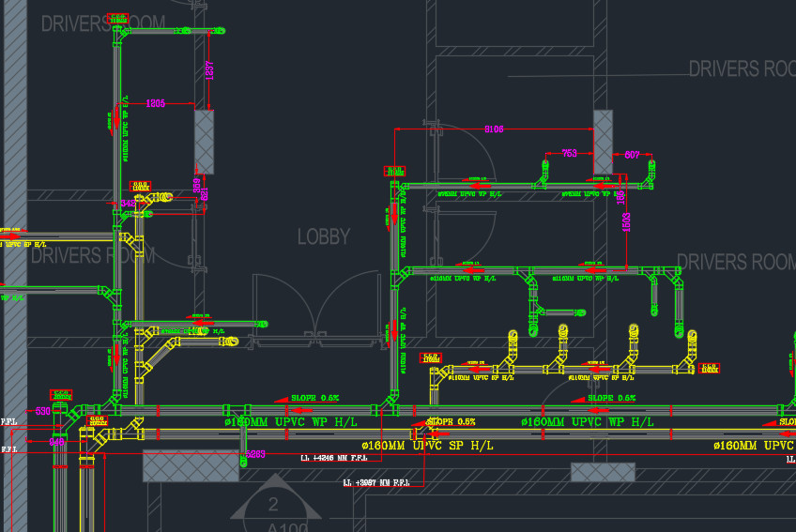This screenshot has height=532, width=796.
Task: Select the 530 dimension text
Action: (x=43, y=411)
